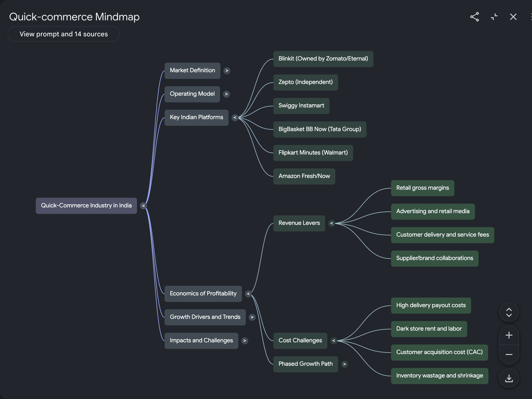The width and height of the screenshot is (532, 399).
Task: Expand the Growth Drivers and Trends node
Action: click(x=252, y=317)
